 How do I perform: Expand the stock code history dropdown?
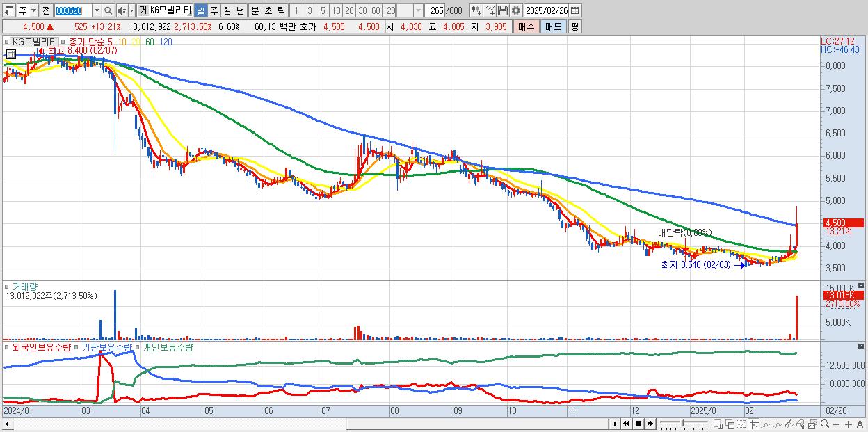[x=97, y=10]
